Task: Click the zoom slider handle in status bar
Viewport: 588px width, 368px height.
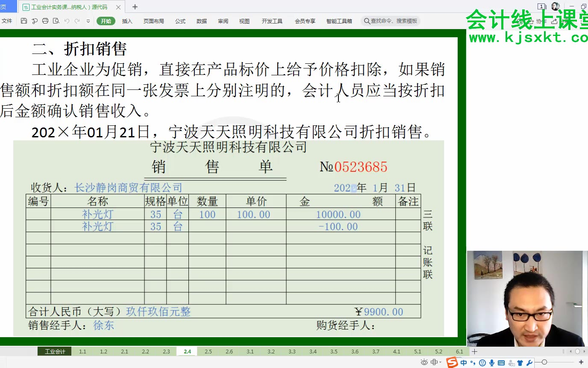Action: point(544,362)
